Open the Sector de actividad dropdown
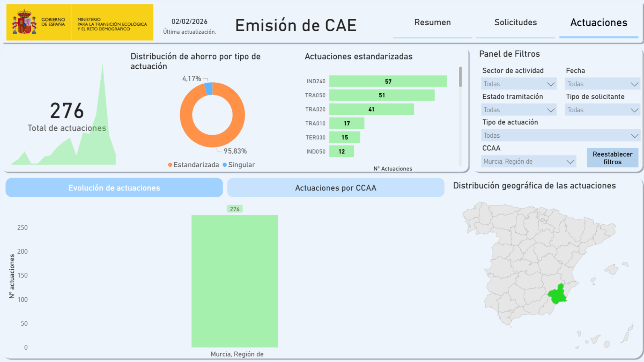The image size is (644, 362). 519,84
